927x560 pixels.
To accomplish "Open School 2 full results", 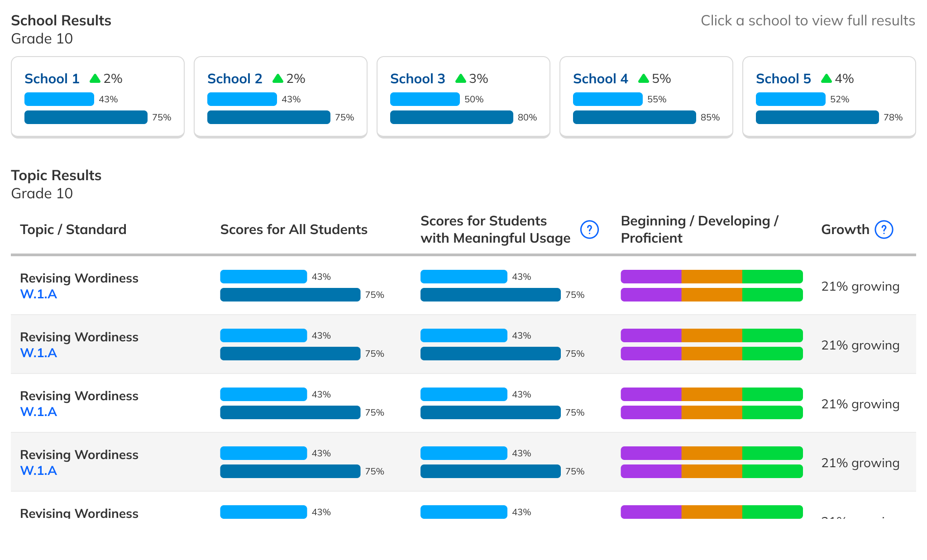I will tap(235, 79).
